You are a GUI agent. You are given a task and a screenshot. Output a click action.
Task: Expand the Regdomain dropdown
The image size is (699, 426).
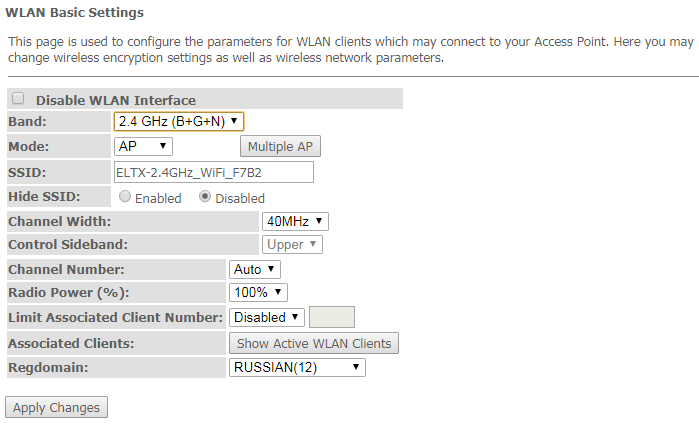click(x=297, y=368)
